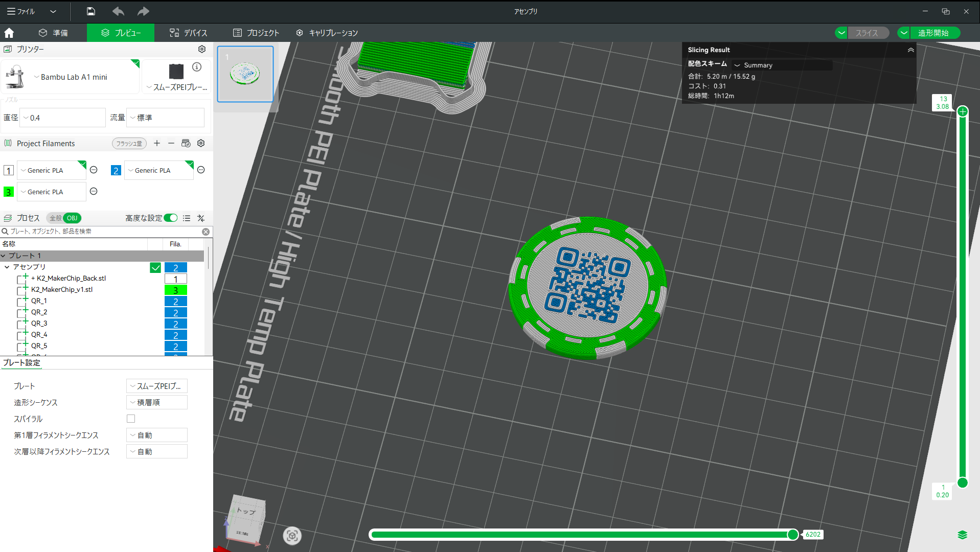Open the filament 2 Generic PLA dropdown

click(159, 170)
